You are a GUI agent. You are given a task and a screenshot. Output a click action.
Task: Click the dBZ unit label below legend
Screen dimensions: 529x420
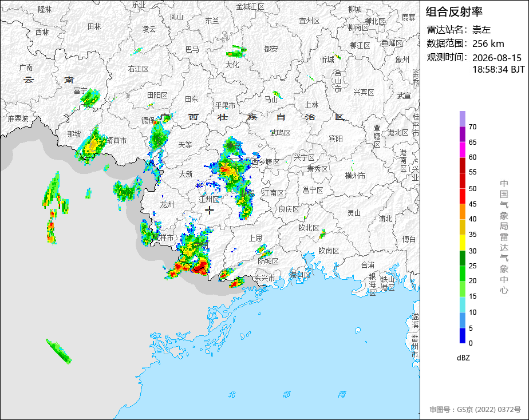point(463,358)
